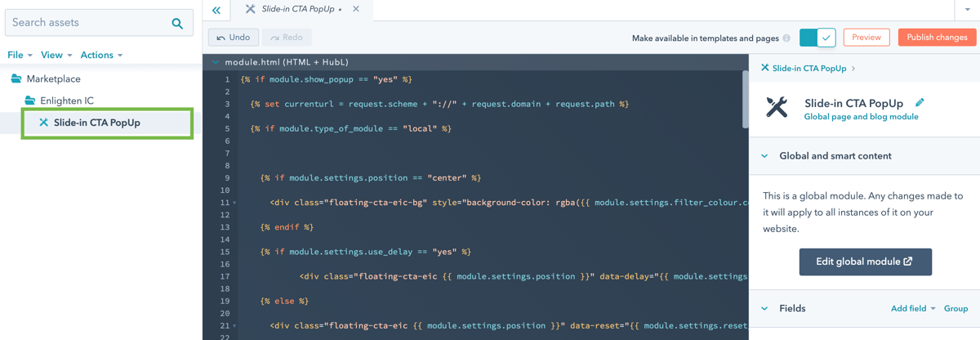Click the tab's module wrench icon

pyautogui.click(x=250, y=10)
